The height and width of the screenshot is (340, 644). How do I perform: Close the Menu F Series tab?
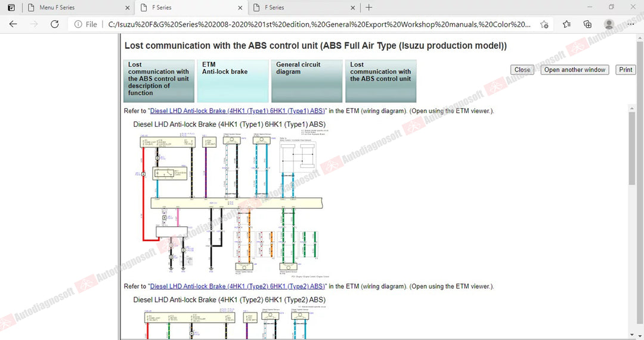(128, 8)
